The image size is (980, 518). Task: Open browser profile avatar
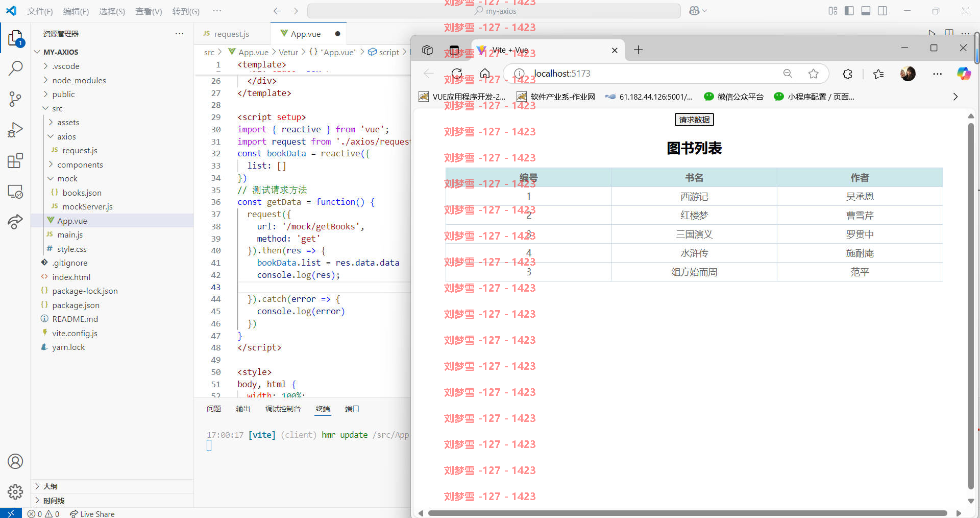[908, 74]
